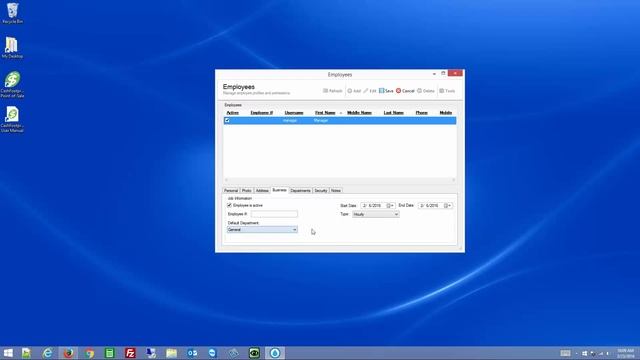Sort by the Middle Name column header
The image size is (640, 360).
(x=359, y=113)
